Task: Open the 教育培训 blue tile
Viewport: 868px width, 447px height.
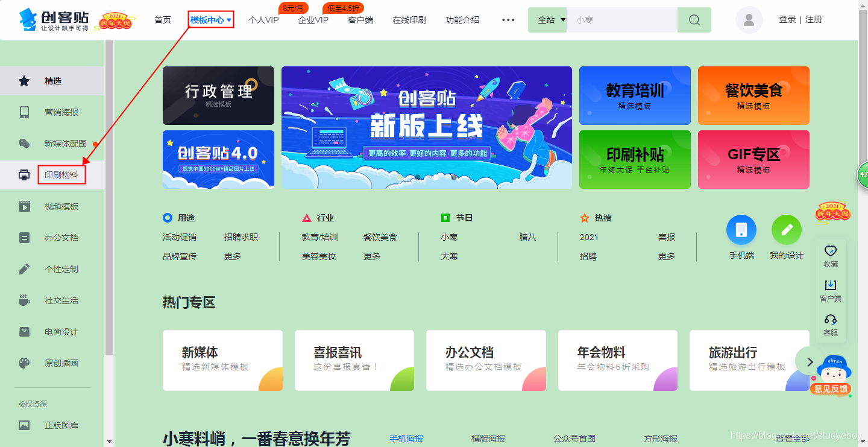Action: pos(635,95)
